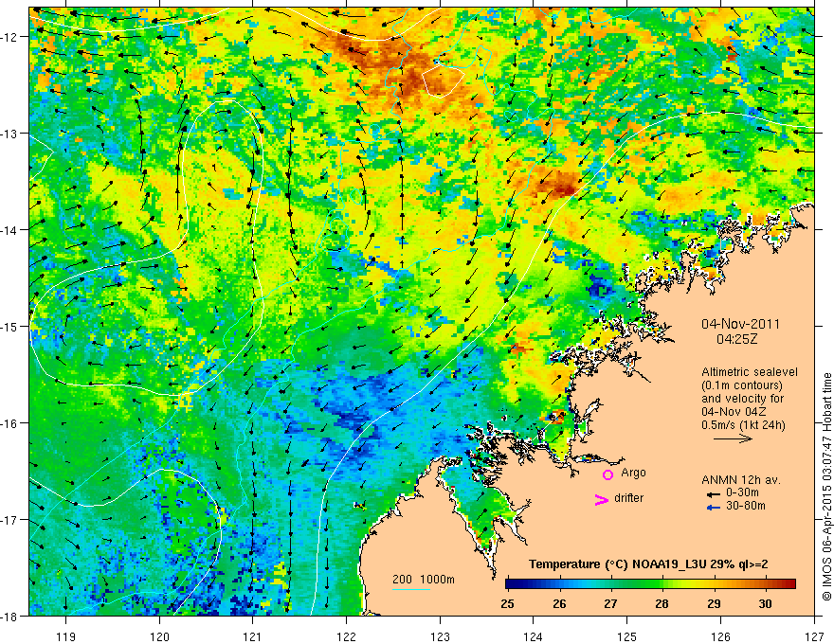The height and width of the screenshot is (644, 834).
Task: Click latitude axis label '-14'
Action: (10, 230)
